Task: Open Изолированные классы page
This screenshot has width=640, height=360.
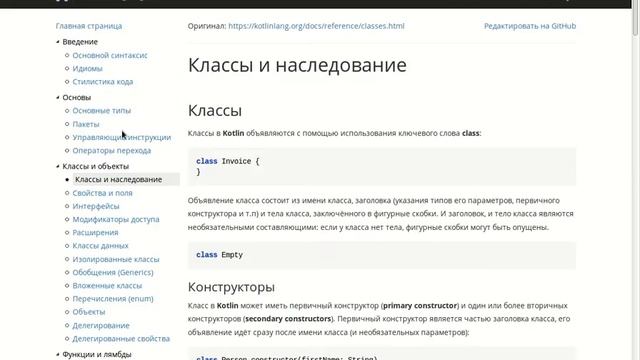Action: pyautogui.click(x=116, y=259)
